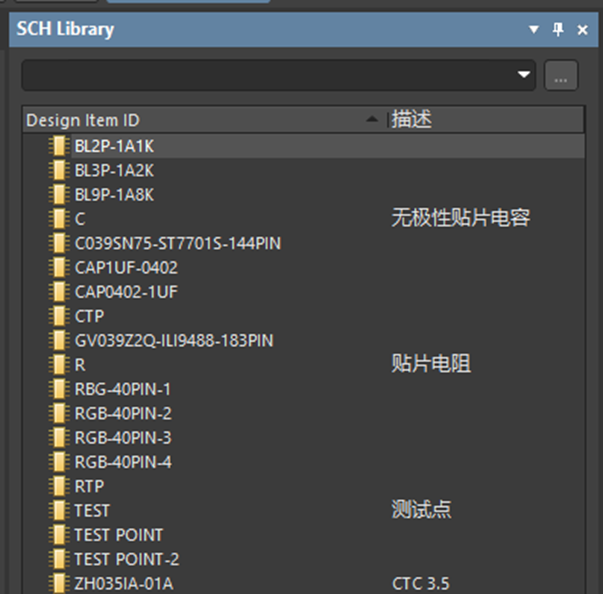The height and width of the screenshot is (594, 603).
Task: Select the CTP component
Action: (x=89, y=316)
